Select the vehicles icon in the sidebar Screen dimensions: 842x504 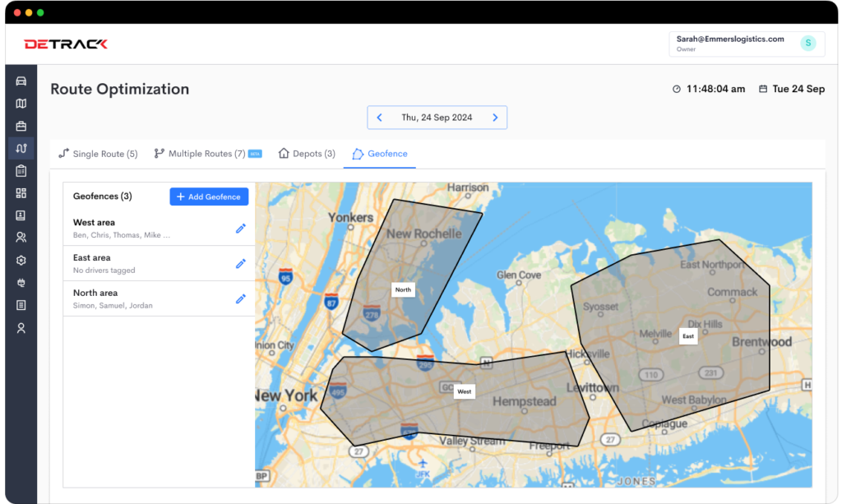[21, 81]
